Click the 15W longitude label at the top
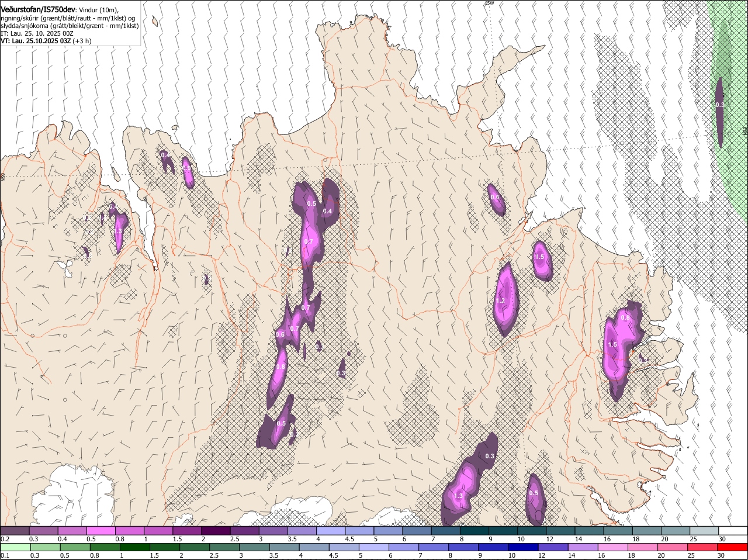The height and width of the screenshot is (560, 748). pos(489,3)
